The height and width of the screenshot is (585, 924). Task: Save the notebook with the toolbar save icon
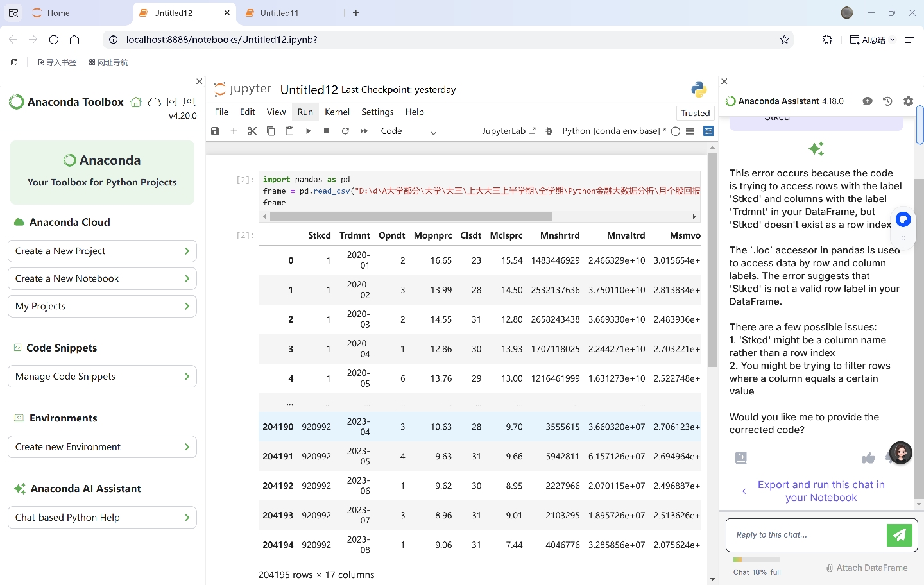(x=215, y=131)
